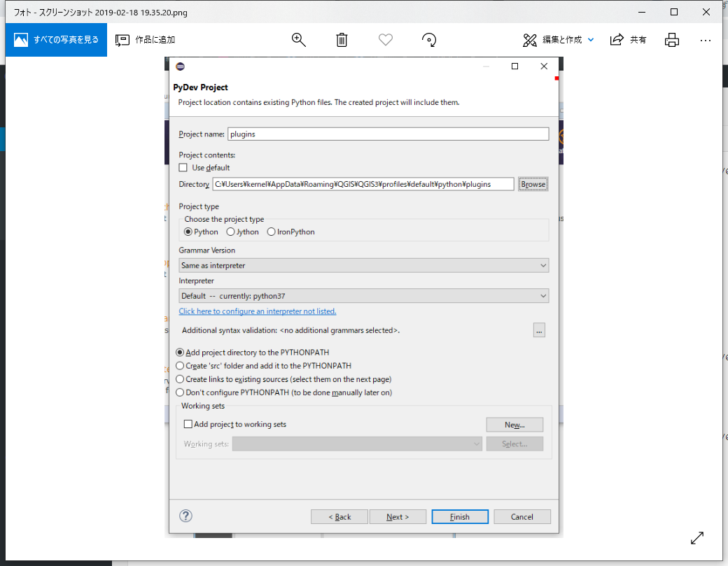Expand the Grammar Version dropdown
The height and width of the screenshot is (566, 728).
(363, 266)
